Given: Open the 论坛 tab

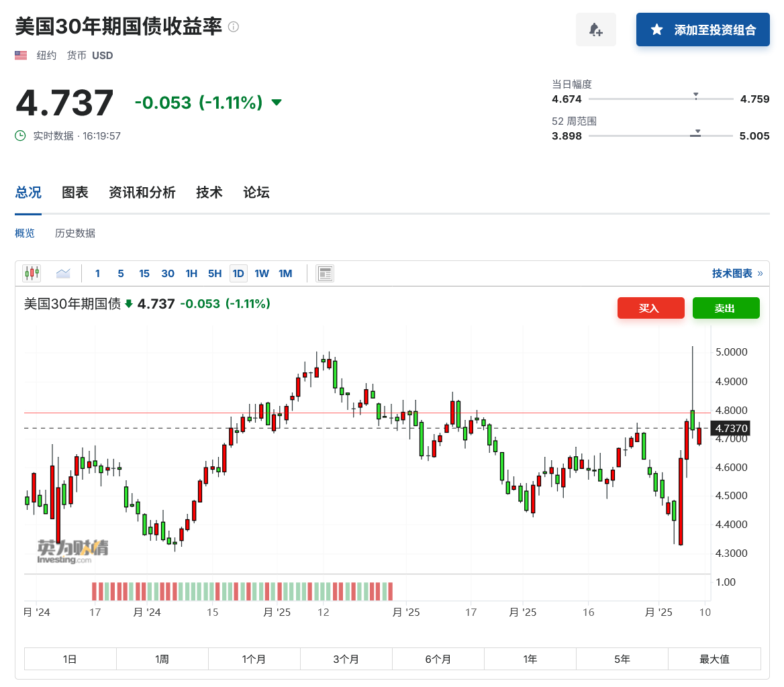Looking at the screenshot, I should tap(256, 193).
